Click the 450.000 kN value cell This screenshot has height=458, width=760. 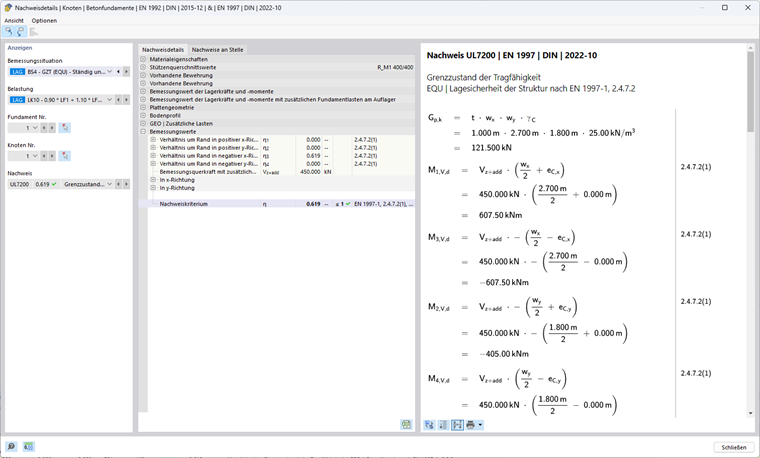tap(308, 172)
